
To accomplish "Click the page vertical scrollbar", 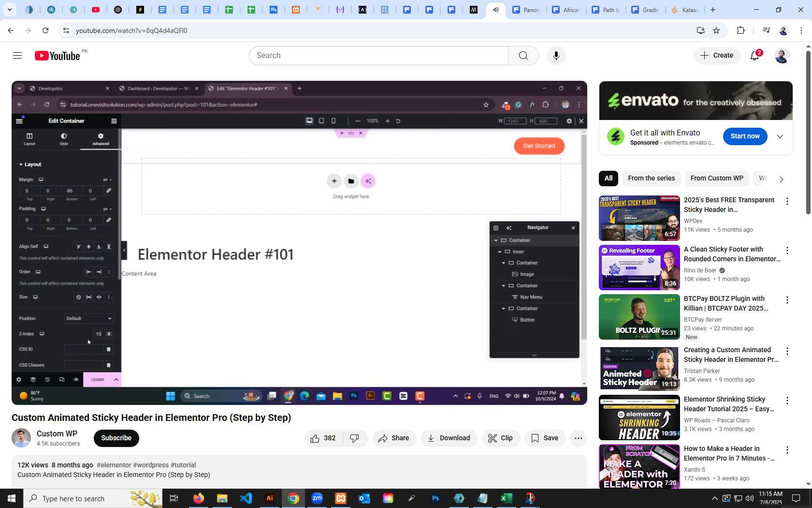I will coord(808,132).
